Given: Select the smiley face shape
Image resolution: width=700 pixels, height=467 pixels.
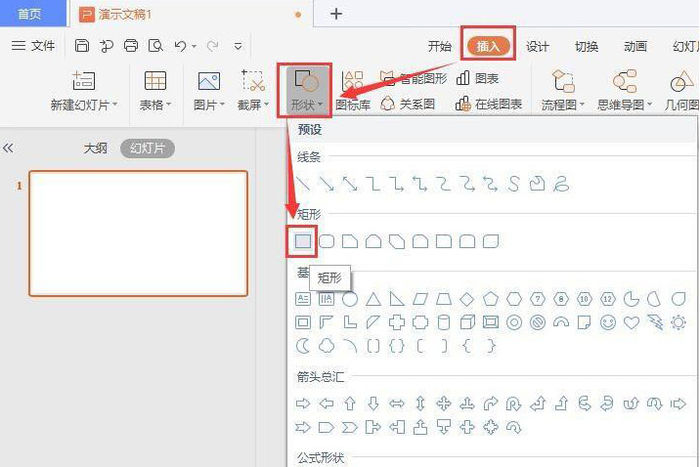Looking at the screenshot, I should click(x=608, y=322).
